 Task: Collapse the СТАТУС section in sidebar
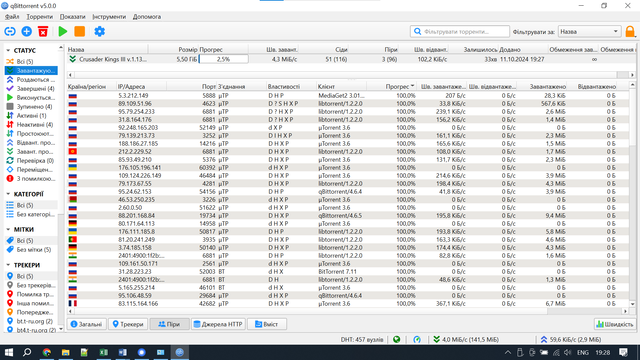8,50
